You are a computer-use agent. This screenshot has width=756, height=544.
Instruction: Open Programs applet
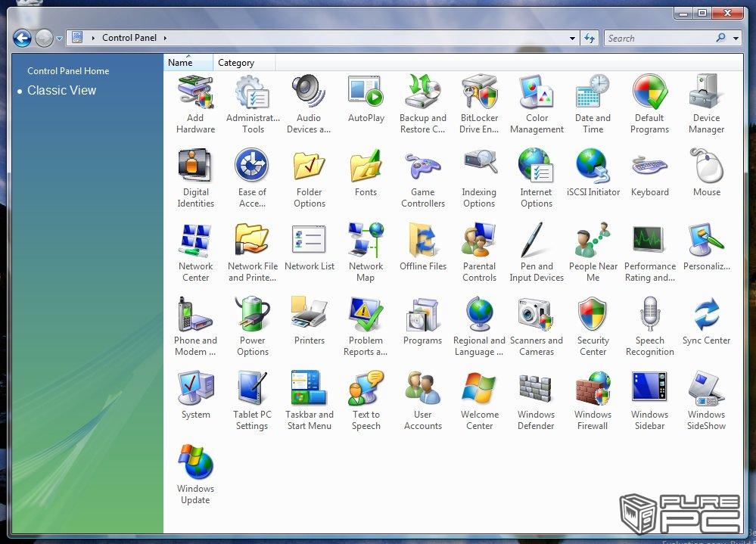(422, 322)
